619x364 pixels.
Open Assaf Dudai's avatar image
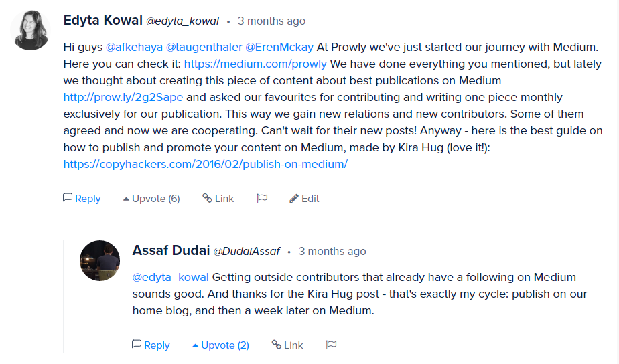[100, 260]
